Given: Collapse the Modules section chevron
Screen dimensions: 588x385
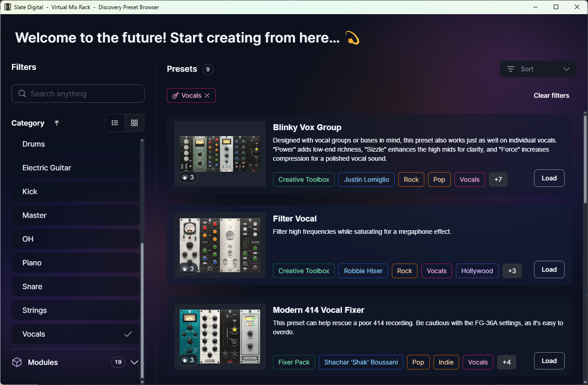Looking at the screenshot, I should [134, 362].
